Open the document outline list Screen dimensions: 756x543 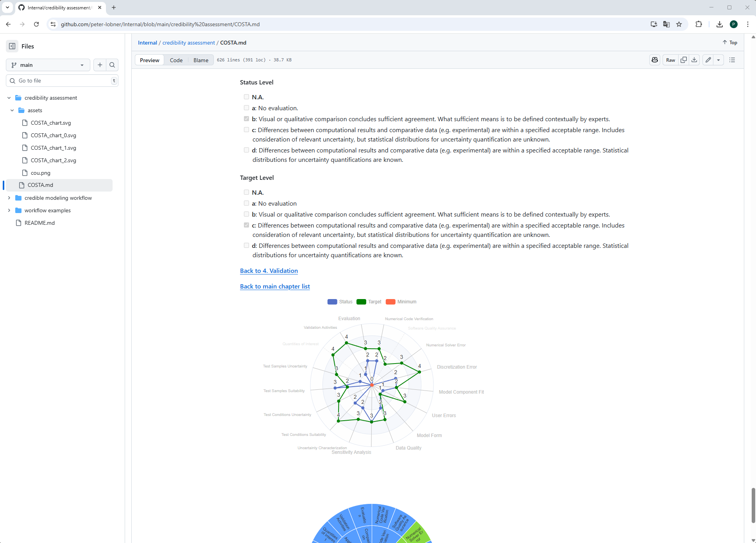(732, 60)
